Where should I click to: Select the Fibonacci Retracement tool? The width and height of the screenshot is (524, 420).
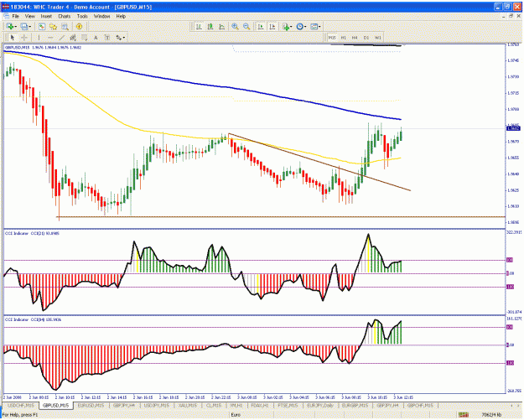(84, 38)
